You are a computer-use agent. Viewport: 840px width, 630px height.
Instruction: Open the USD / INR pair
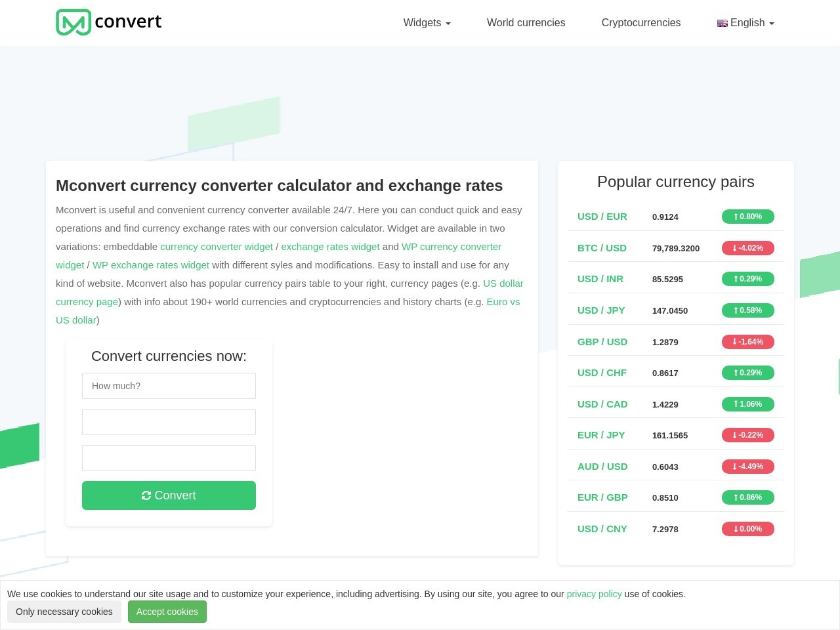click(x=600, y=279)
